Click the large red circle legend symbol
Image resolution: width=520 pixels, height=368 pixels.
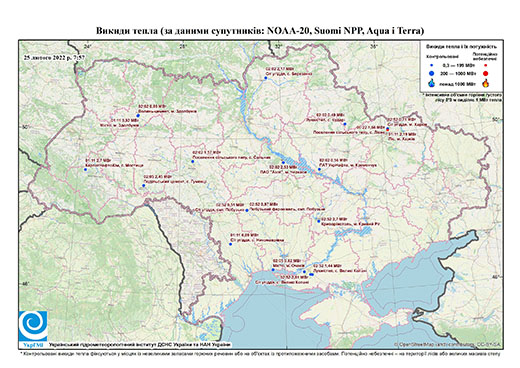[486, 74]
